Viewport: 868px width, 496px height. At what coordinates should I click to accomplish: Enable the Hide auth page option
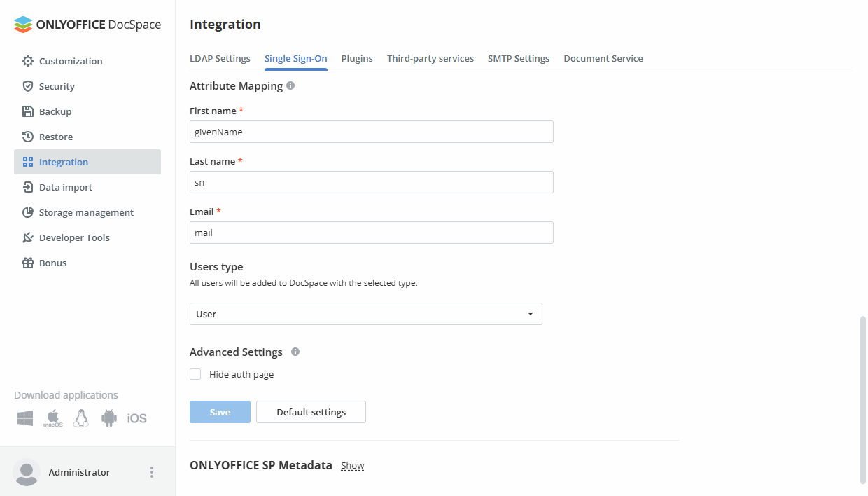coord(195,374)
